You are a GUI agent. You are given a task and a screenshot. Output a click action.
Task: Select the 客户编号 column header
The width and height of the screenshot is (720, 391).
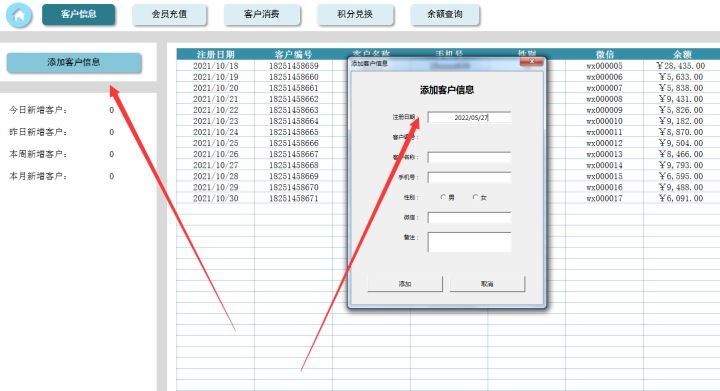click(x=293, y=54)
